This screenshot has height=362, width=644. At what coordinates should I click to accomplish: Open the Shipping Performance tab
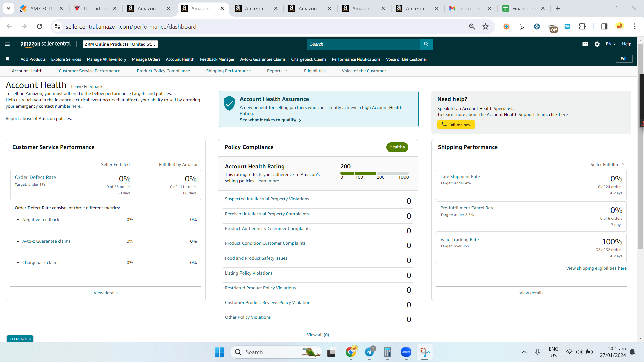228,71
